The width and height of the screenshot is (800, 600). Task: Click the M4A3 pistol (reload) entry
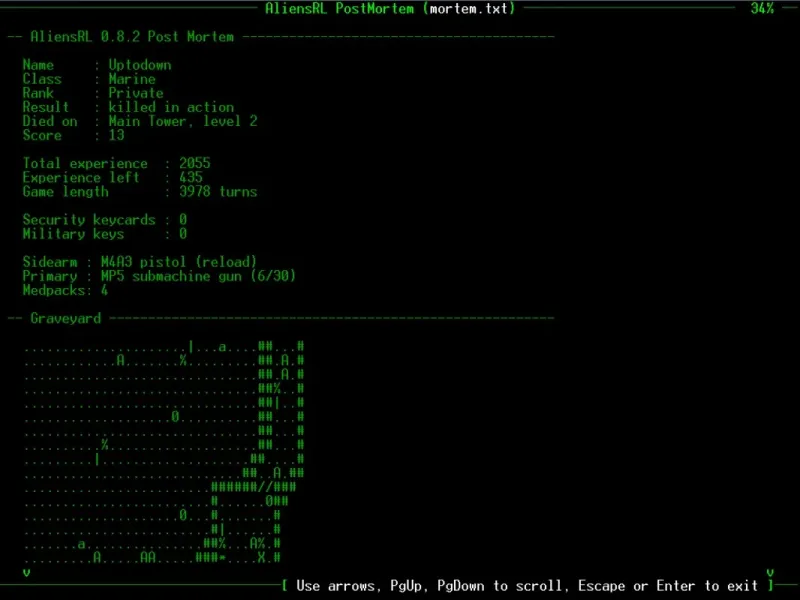pyautogui.click(x=179, y=262)
